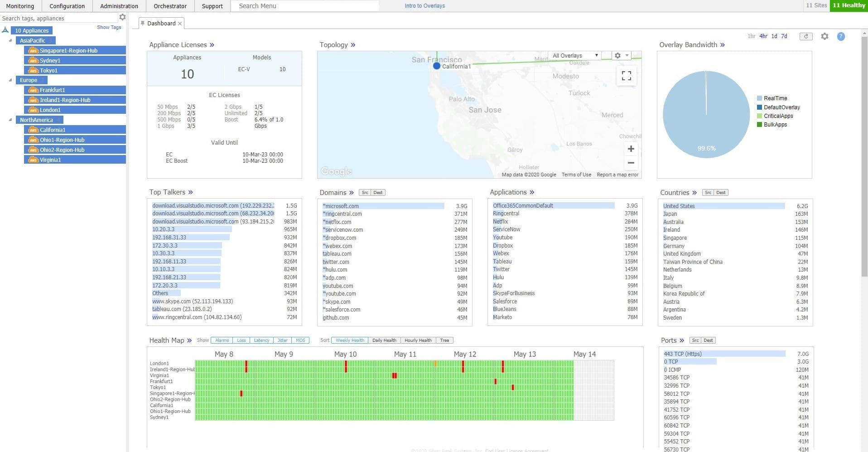Open the Topology map settings gear
This screenshot has height=452, width=868.
[617, 55]
